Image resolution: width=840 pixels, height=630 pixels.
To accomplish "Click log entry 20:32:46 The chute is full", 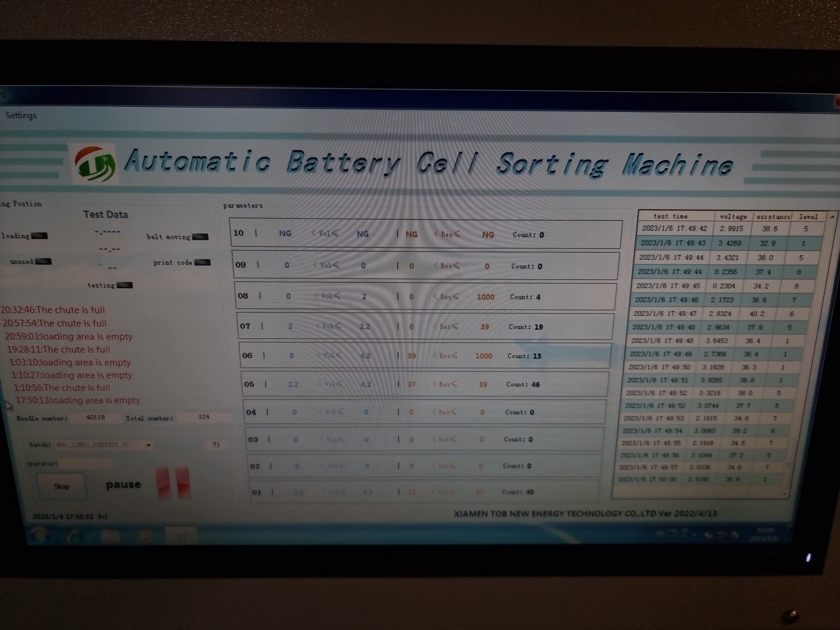I will [x=52, y=310].
